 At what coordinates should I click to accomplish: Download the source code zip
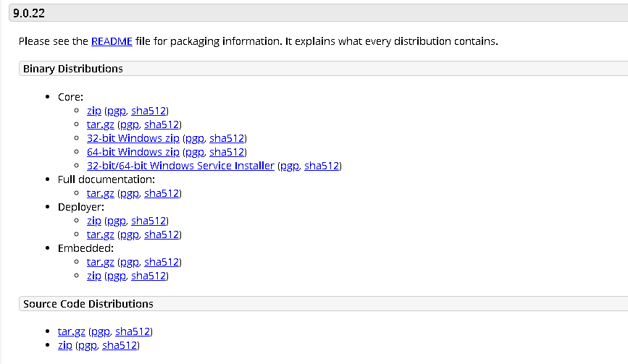click(65, 345)
